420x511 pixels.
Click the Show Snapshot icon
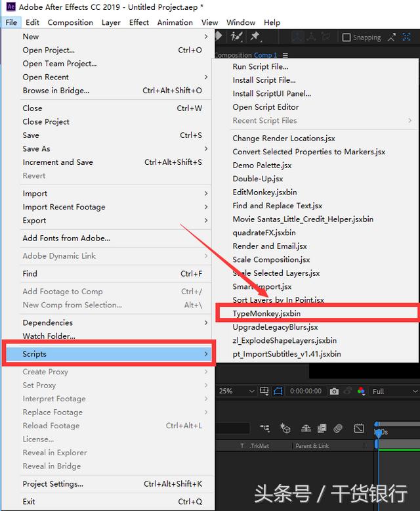pos(348,391)
